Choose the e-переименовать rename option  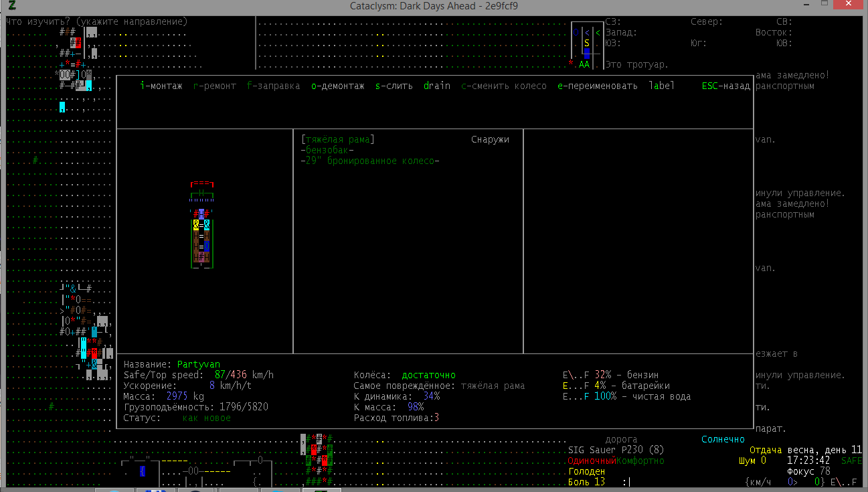pos(598,86)
